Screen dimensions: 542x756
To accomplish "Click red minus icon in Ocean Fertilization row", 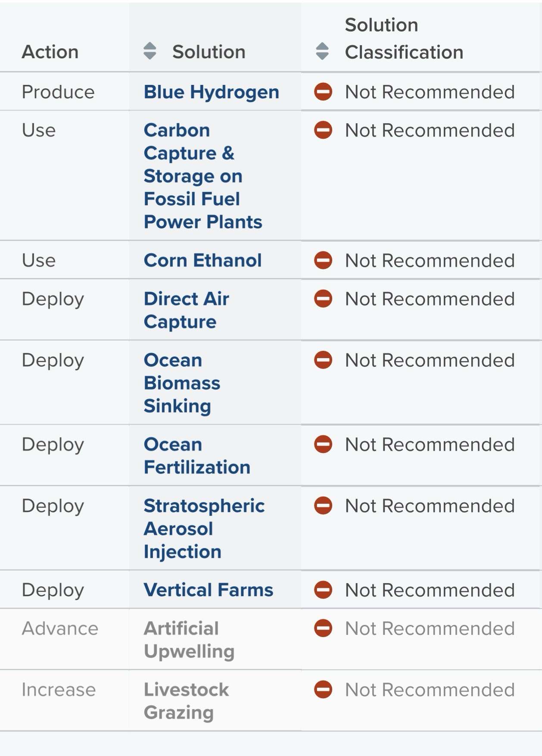I will click(323, 444).
